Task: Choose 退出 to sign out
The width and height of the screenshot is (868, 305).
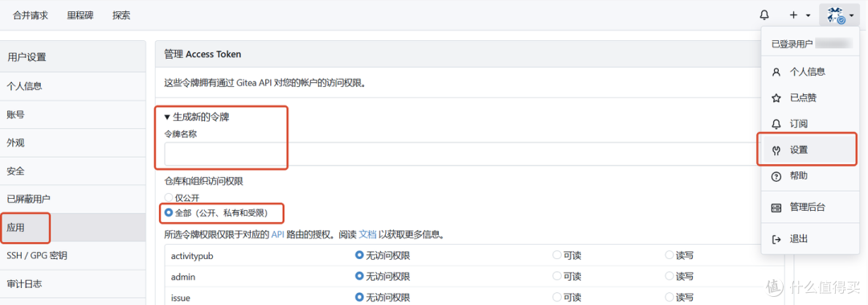Action: 810,239
